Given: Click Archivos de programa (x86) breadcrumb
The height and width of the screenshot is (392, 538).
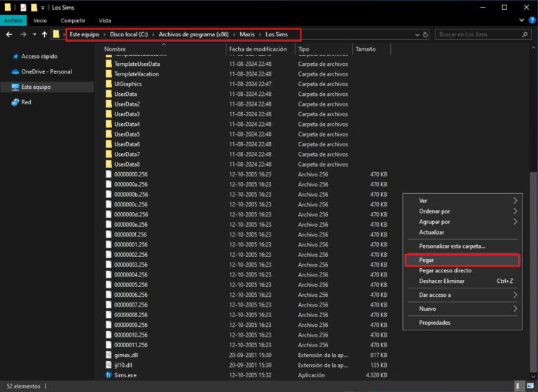Looking at the screenshot, I should point(193,34).
